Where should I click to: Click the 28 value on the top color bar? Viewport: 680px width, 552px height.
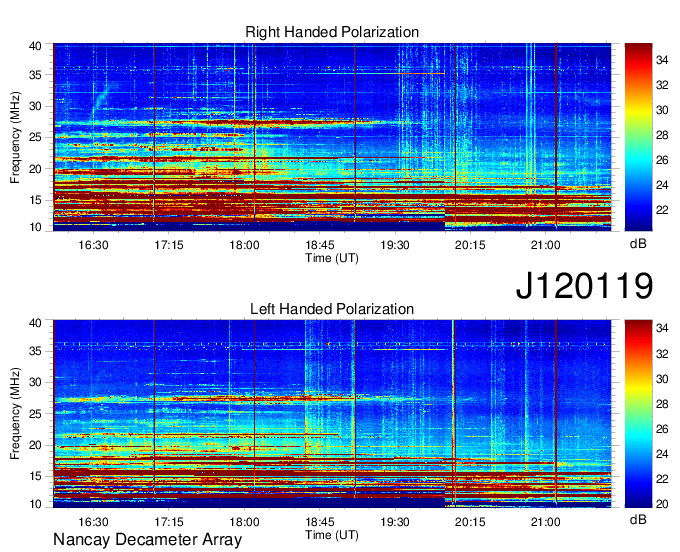point(662,135)
